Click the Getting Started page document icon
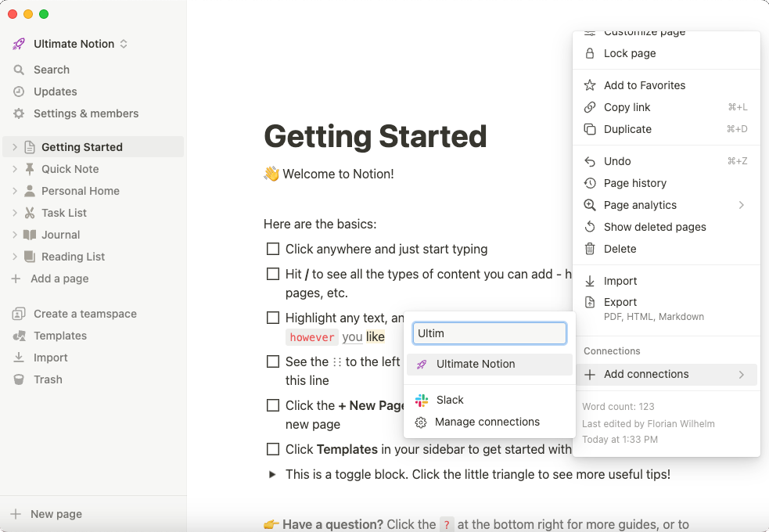The image size is (769, 532). pos(30,147)
